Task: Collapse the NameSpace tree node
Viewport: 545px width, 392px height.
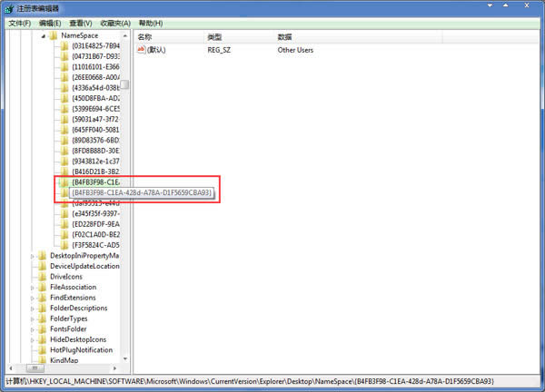Action: 44,35
